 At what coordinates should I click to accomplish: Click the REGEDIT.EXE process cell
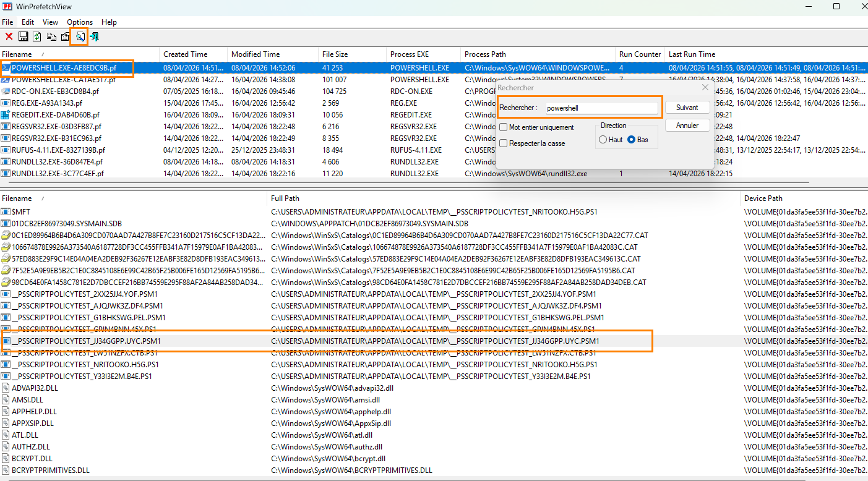pos(411,115)
